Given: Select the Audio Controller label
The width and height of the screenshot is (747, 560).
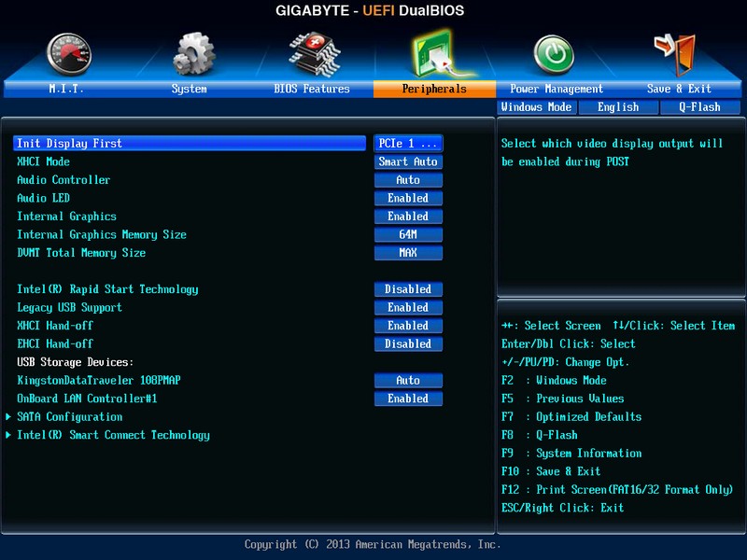Looking at the screenshot, I should [x=63, y=180].
